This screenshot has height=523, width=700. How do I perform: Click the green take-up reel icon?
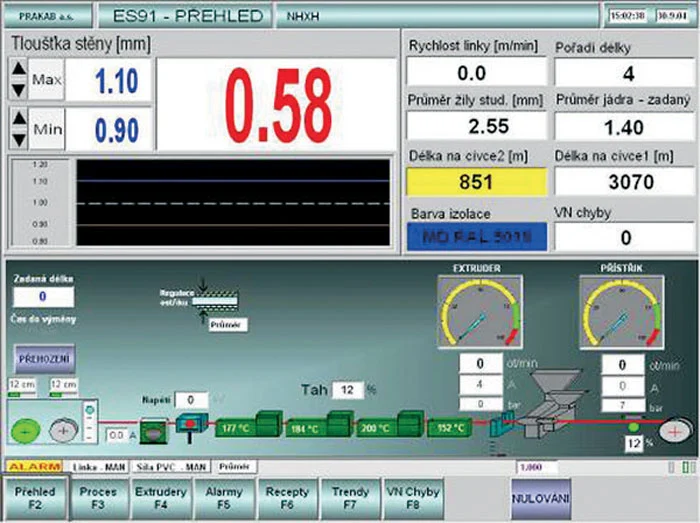pos(25,431)
